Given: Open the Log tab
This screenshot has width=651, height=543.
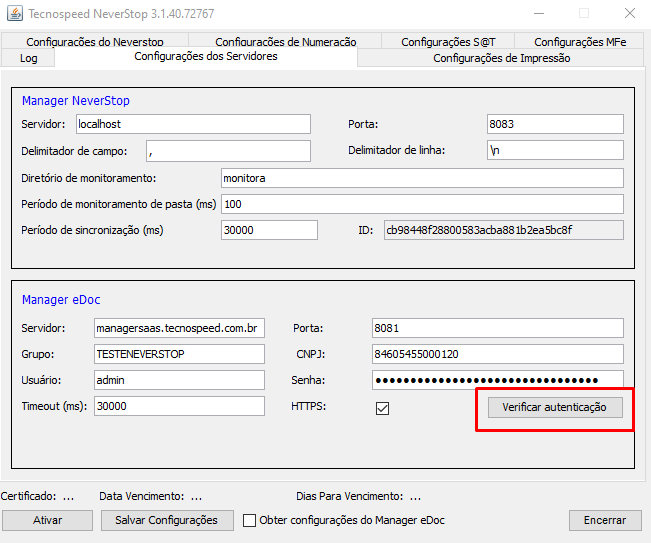Looking at the screenshot, I should coord(28,58).
